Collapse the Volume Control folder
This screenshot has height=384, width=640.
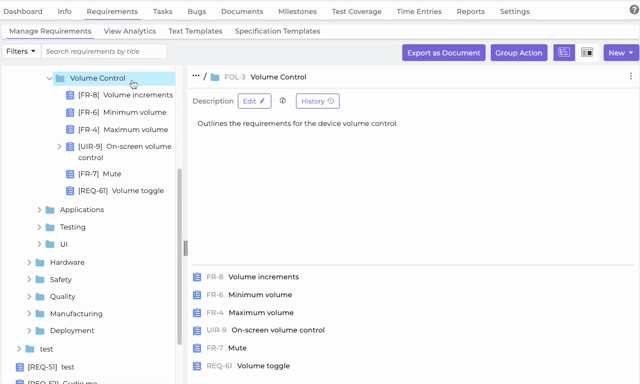[x=49, y=78]
